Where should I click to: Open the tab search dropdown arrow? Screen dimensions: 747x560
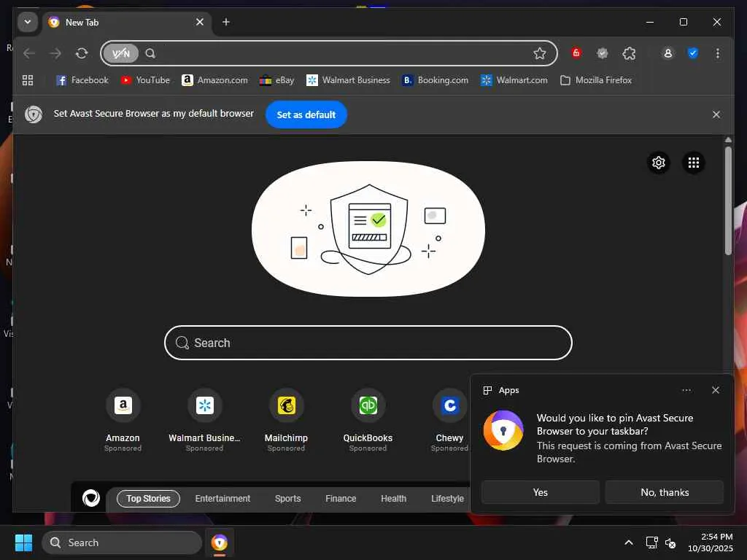pyautogui.click(x=28, y=22)
